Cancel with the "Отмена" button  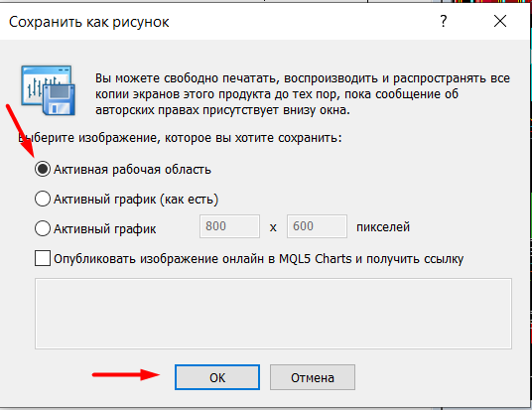pos(313,377)
